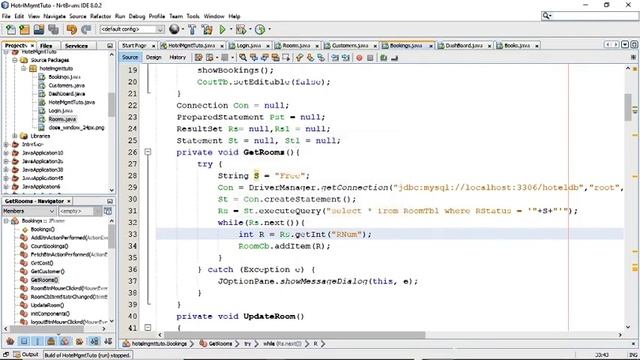Toggle Sort by Name button in Navigator
Image resolution: width=640 pixels, height=360 pixels.
pyautogui.click(x=94, y=341)
